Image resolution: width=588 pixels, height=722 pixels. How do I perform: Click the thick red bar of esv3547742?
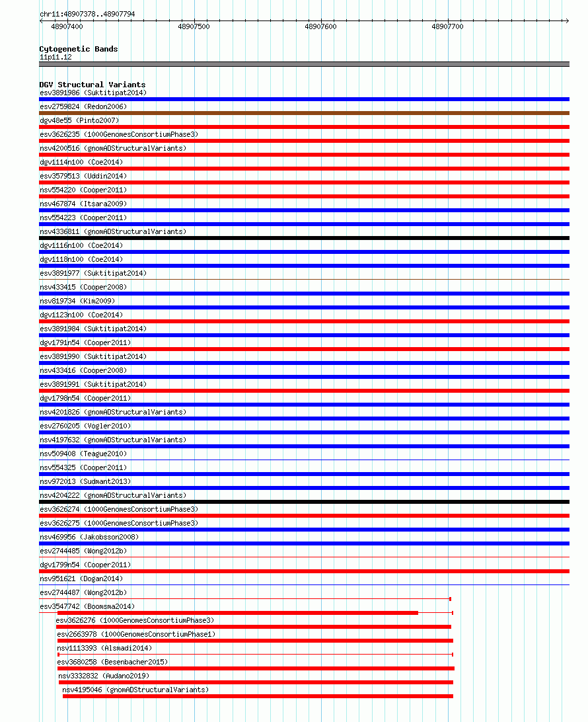[x=237, y=613]
